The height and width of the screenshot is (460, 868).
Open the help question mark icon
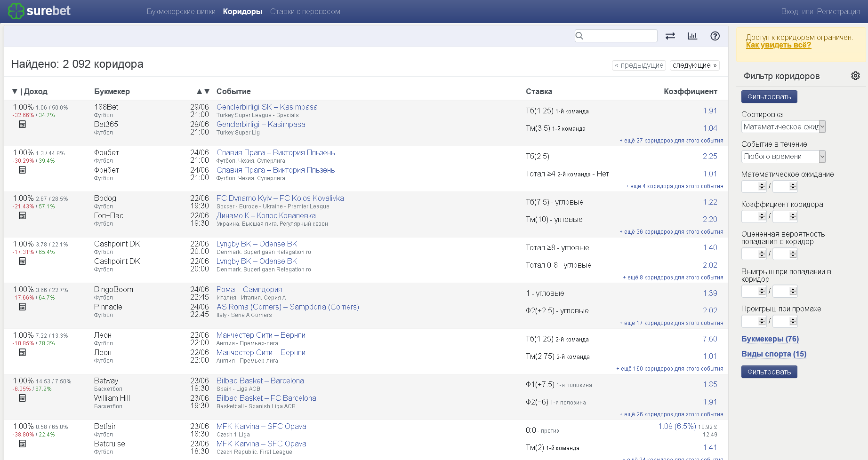pos(715,36)
